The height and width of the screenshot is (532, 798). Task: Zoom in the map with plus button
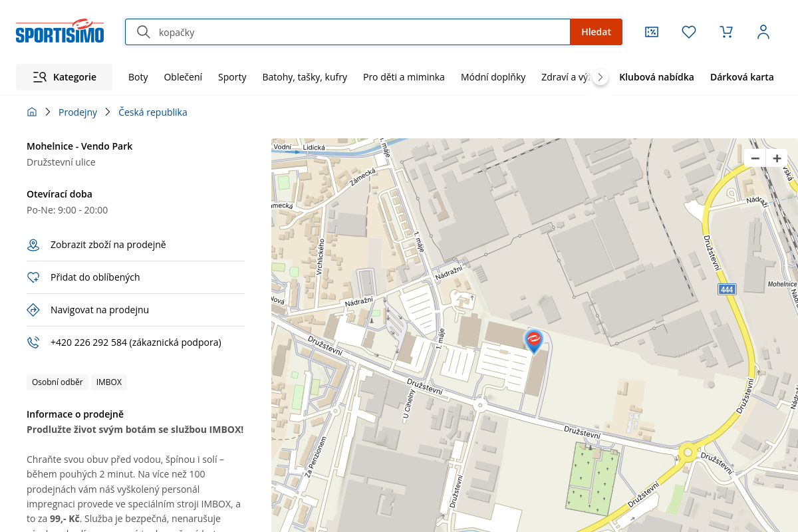click(777, 158)
